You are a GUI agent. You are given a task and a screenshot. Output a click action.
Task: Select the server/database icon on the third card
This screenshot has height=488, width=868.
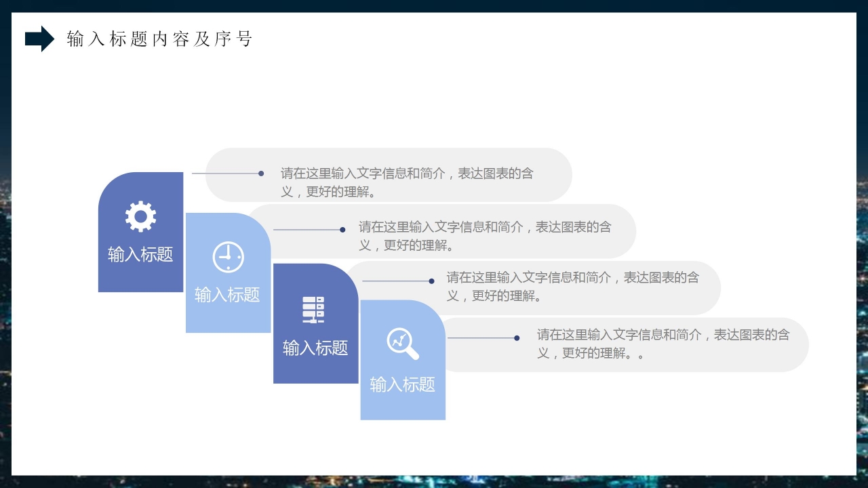[x=313, y=310]
